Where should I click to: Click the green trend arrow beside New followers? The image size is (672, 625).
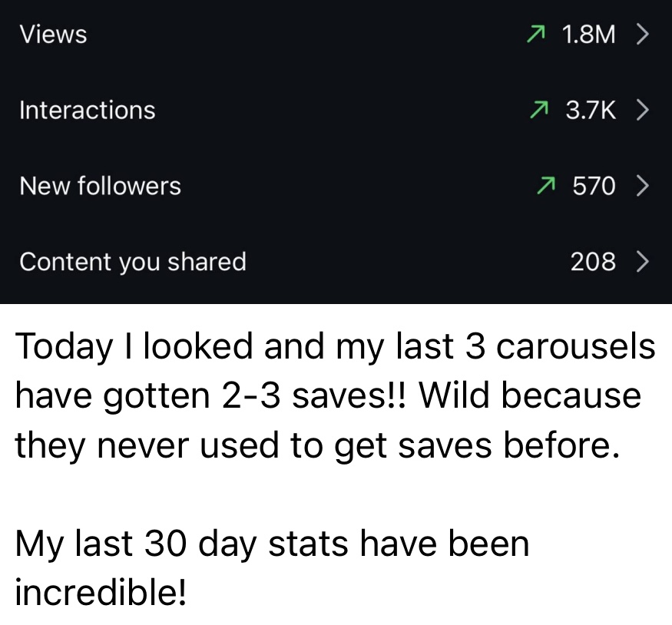(x=546, y=185)
